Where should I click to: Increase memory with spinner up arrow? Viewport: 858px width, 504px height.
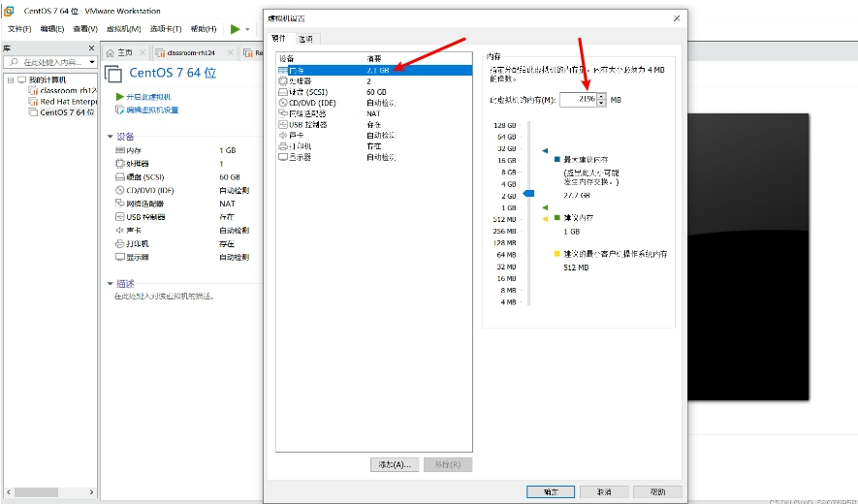tap(602, 97)
